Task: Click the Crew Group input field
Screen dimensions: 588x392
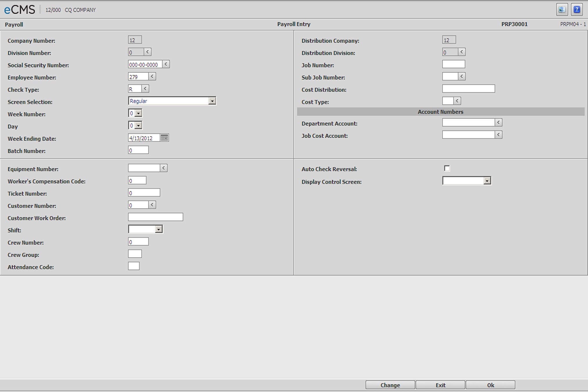Action: (x=135, y=254)
